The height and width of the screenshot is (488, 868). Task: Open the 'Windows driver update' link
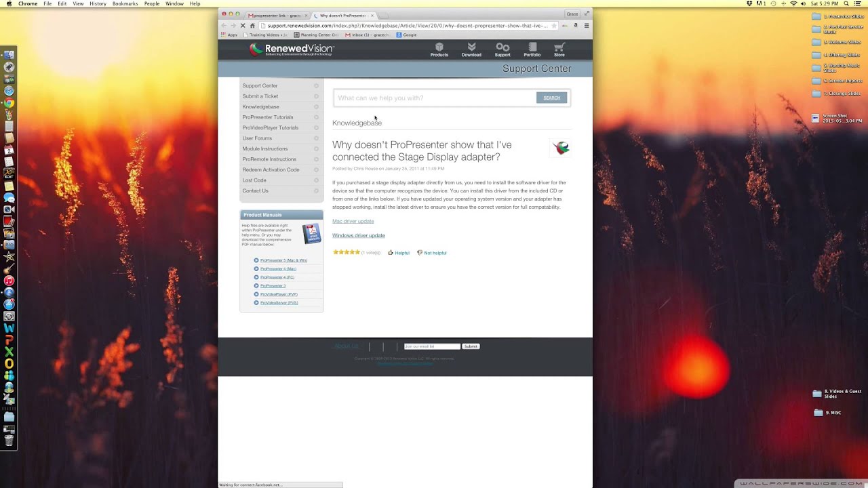click(358, 235)
